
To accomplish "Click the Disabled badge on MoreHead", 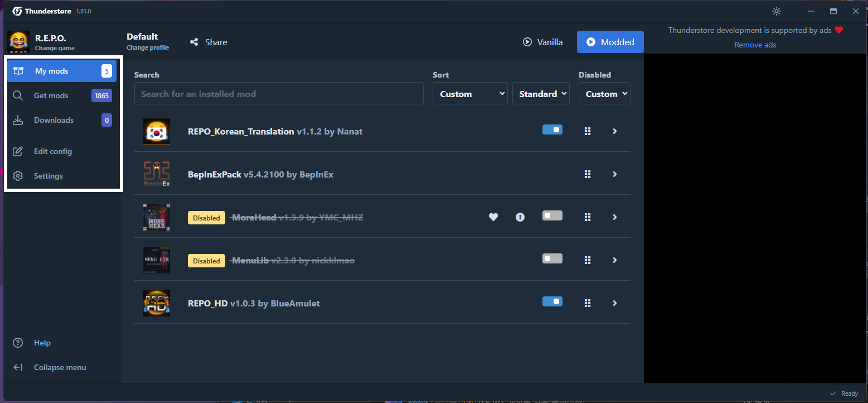I will pyautogui.click(x=206, y=218).
